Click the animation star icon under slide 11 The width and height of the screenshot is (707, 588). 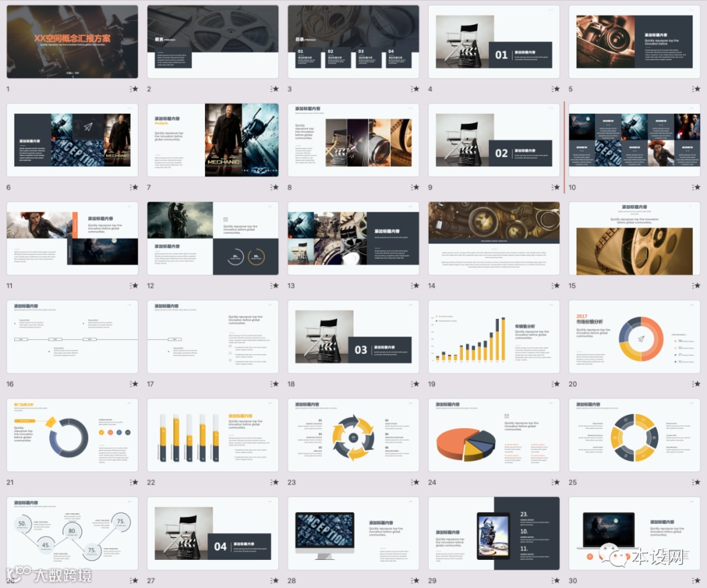pos(134,285)
